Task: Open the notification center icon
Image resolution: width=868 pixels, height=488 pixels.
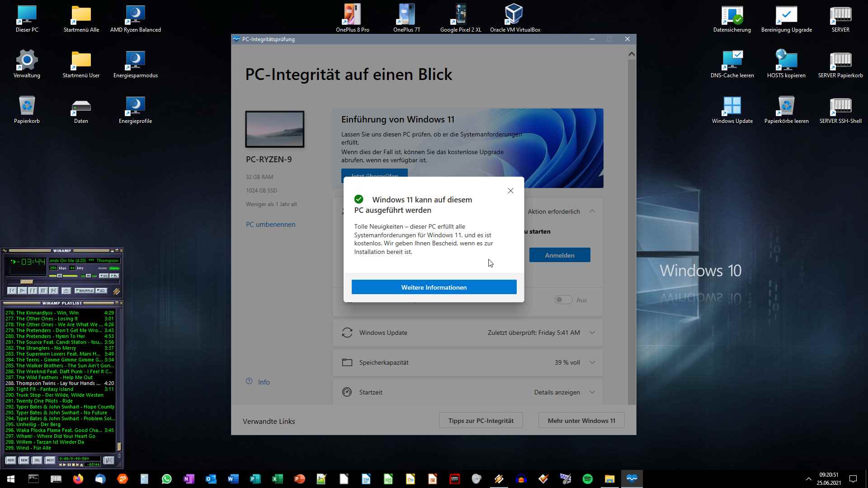Action: 853,479
